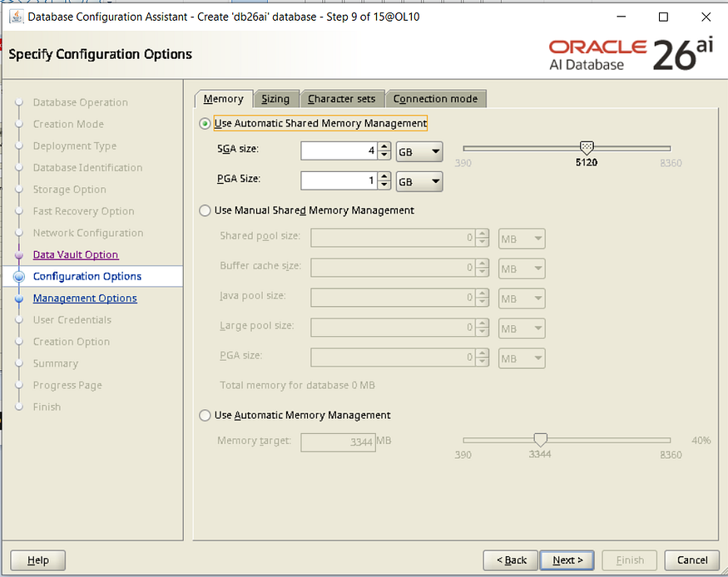The width and height of the screenshot is (728, 577).
Task: Select Use Automatic Memory Management
Action: (205, 415)
